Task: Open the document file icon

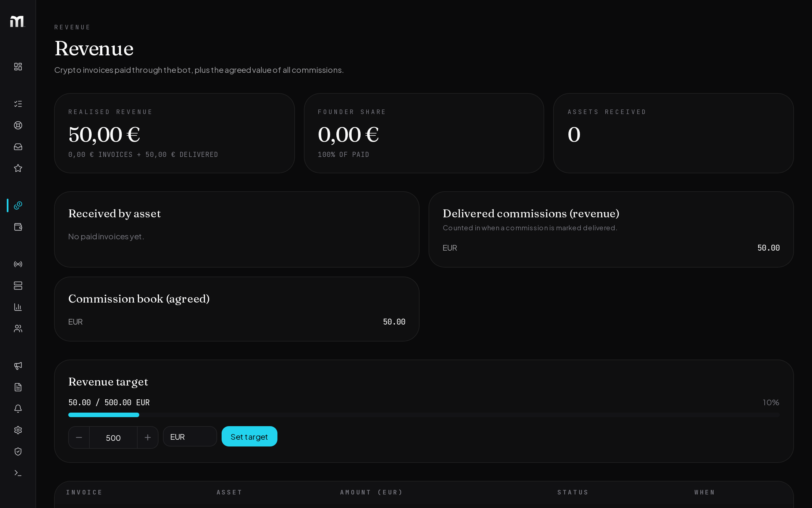Action: (18, 387)
